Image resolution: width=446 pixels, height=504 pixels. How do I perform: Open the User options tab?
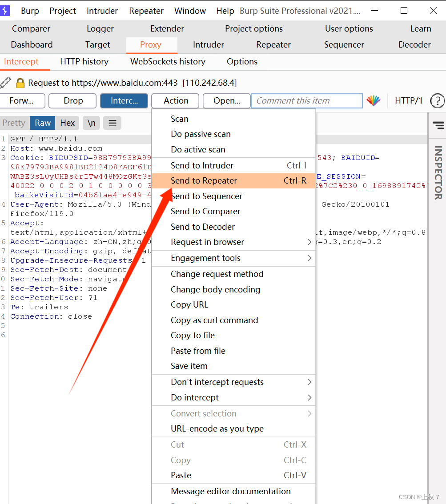tap(349, 29)
